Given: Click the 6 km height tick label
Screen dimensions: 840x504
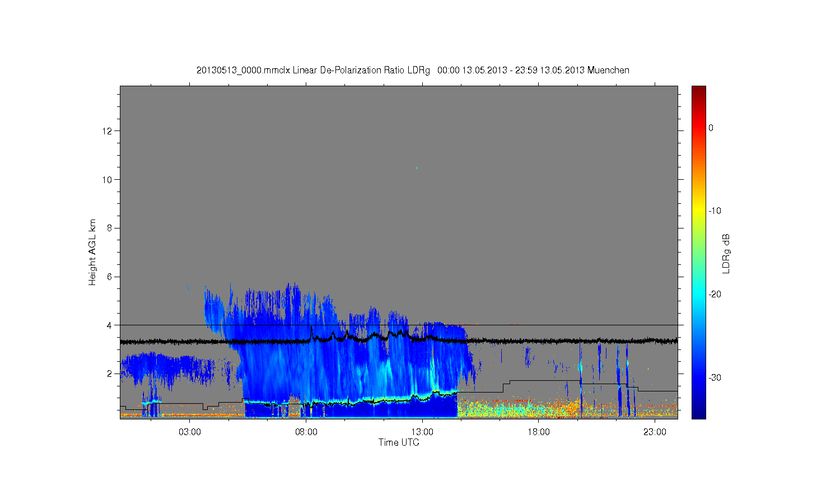Looking at the screenshot, I should click(110, 277).
